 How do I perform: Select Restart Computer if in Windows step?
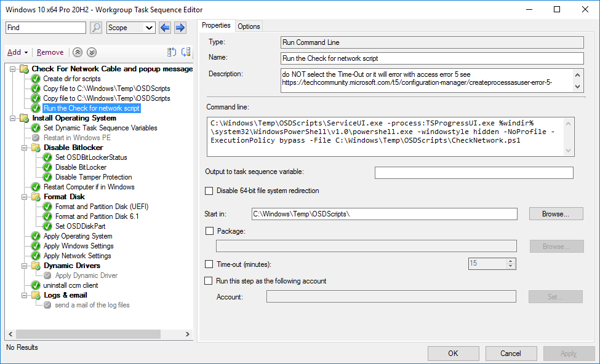click(x=89, y=187)
